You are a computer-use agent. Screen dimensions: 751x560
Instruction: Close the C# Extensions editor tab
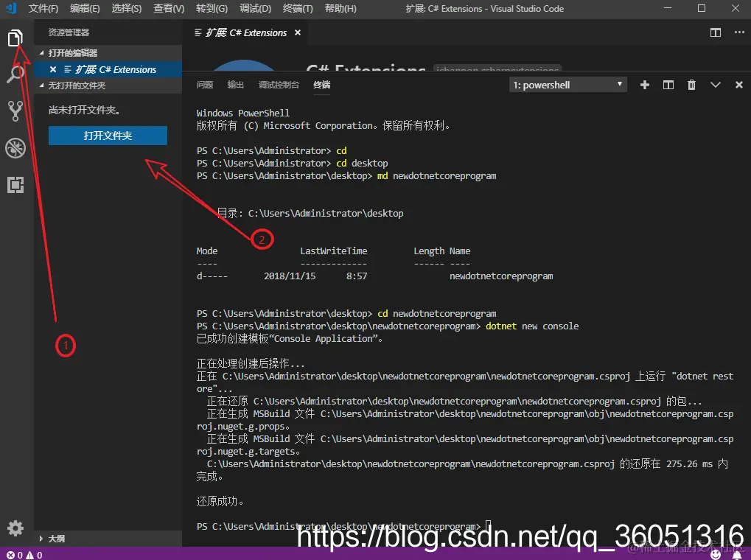(298, 32)
